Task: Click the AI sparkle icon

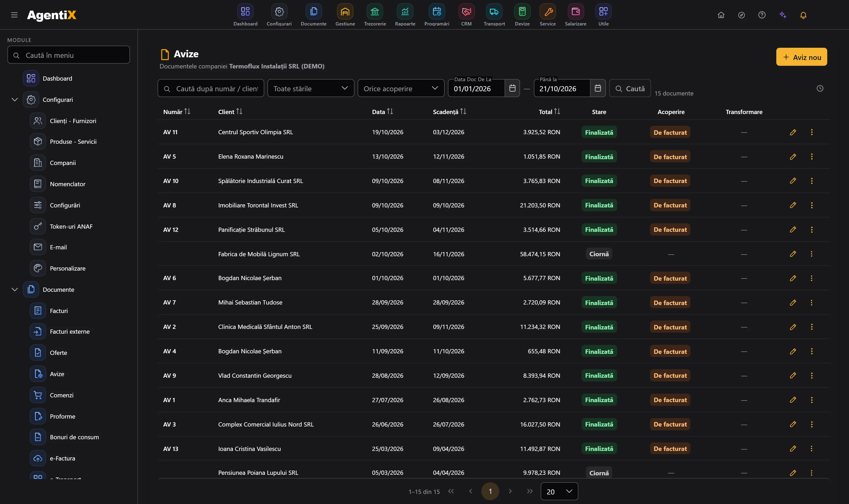Action: click(783, 15)
